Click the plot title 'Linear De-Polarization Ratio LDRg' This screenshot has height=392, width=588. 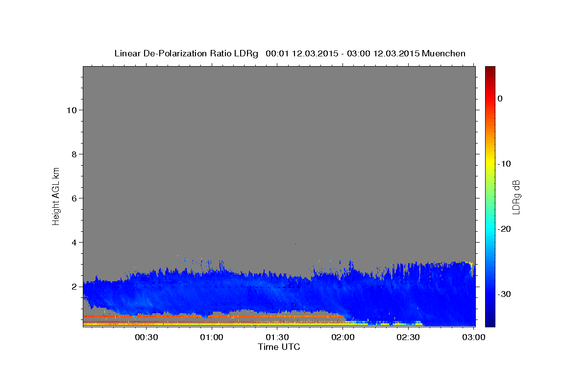[x=186, y=53]
